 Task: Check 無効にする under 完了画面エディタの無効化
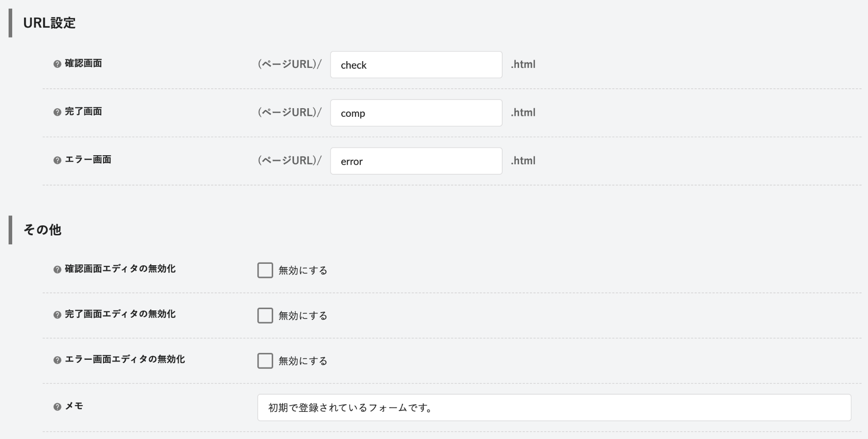click(265, 315)
